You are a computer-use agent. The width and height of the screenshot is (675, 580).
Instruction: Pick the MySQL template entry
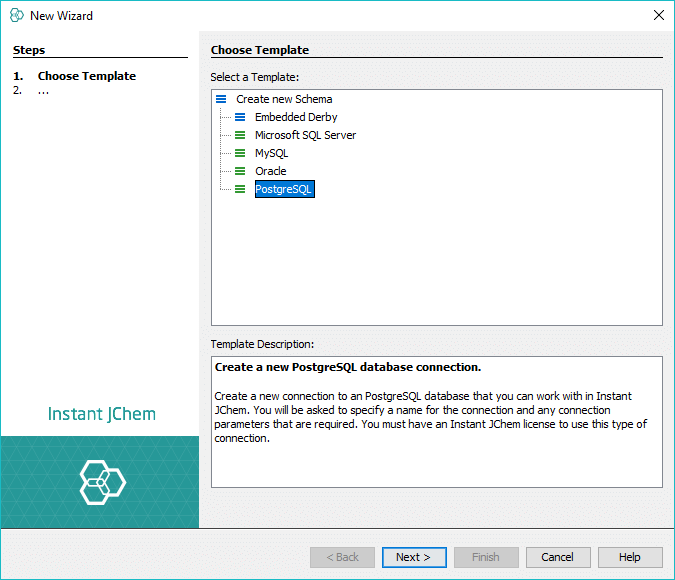[x=271, y=153]
